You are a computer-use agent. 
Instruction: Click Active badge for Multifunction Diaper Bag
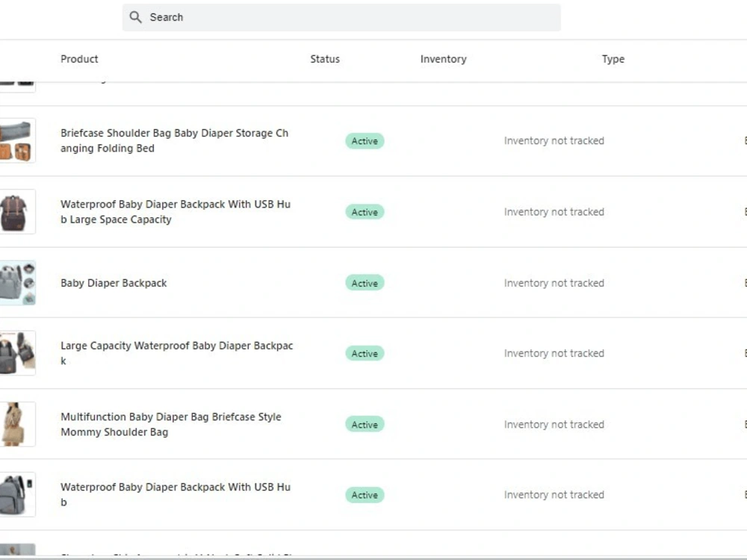[365, 424]
